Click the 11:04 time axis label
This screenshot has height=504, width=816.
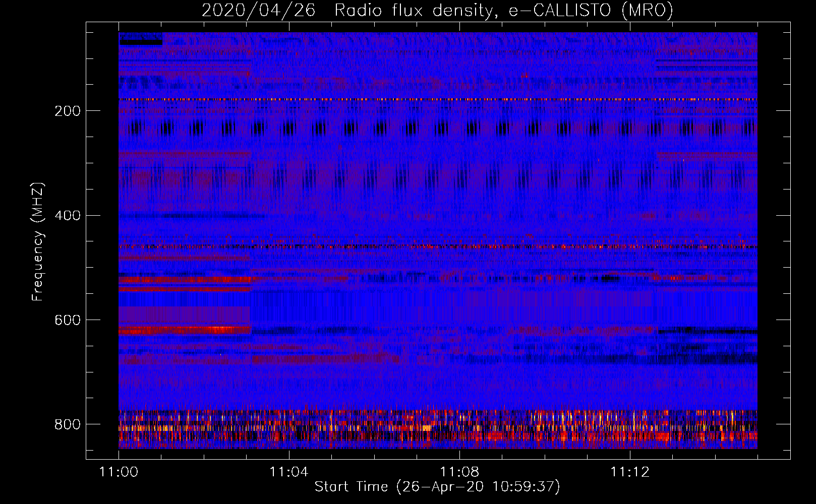coord(289,472)
